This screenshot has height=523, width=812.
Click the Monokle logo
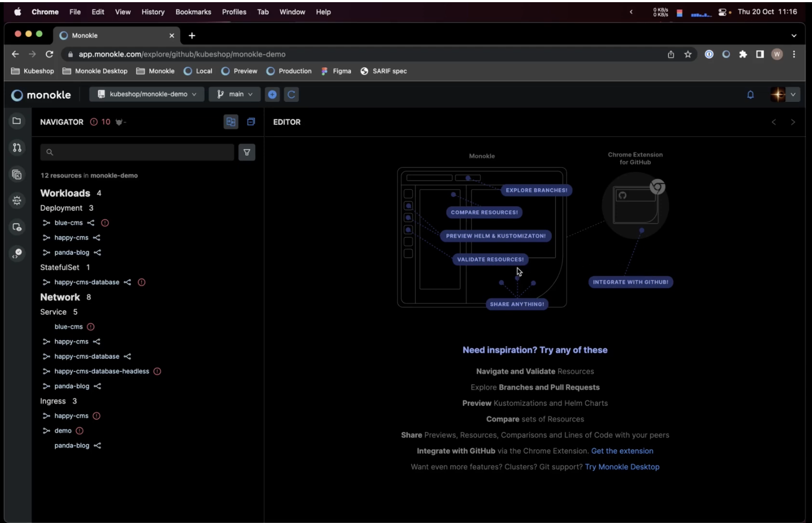tap(41, 95)
